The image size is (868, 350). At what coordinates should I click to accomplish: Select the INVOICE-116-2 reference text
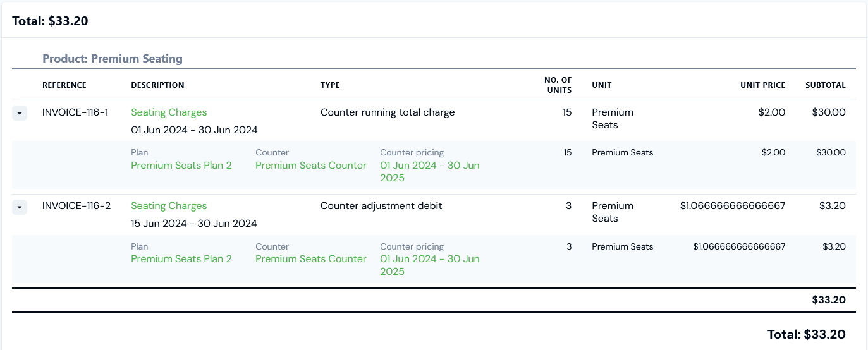tap(76, 206)
